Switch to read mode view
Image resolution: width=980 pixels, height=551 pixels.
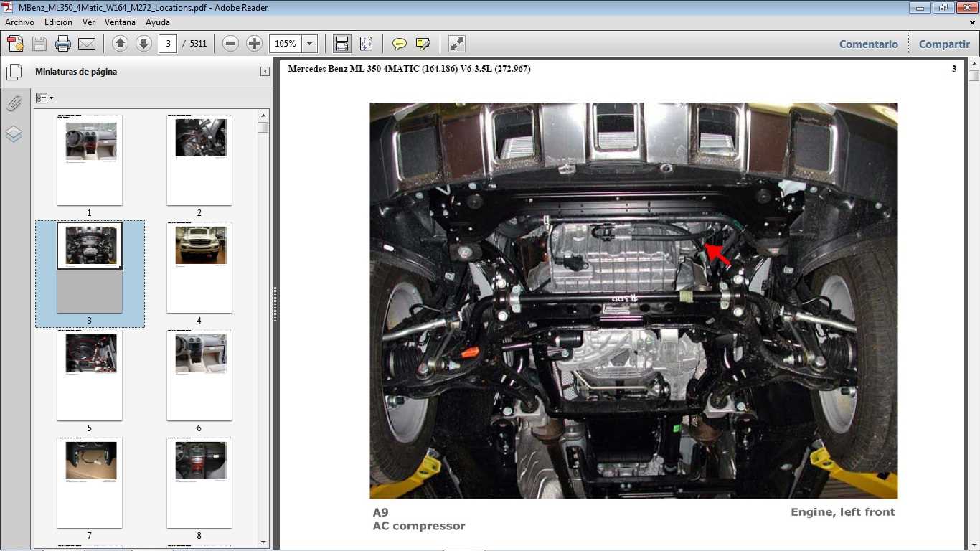[456, 44]
